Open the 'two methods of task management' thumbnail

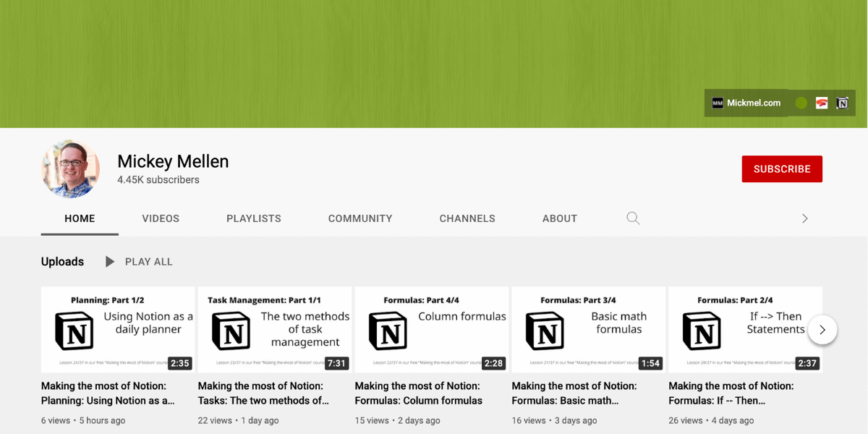coord(275,330)
